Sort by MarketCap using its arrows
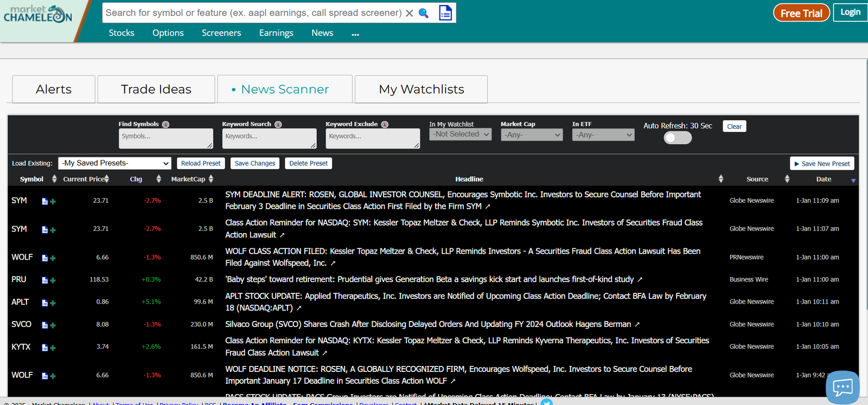The width and height of the screenshot is (868, 405). click(211, 179)
